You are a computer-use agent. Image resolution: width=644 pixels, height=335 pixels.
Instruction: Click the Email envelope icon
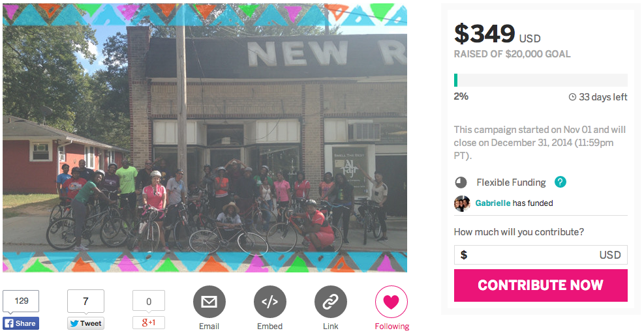click(209, 302)
